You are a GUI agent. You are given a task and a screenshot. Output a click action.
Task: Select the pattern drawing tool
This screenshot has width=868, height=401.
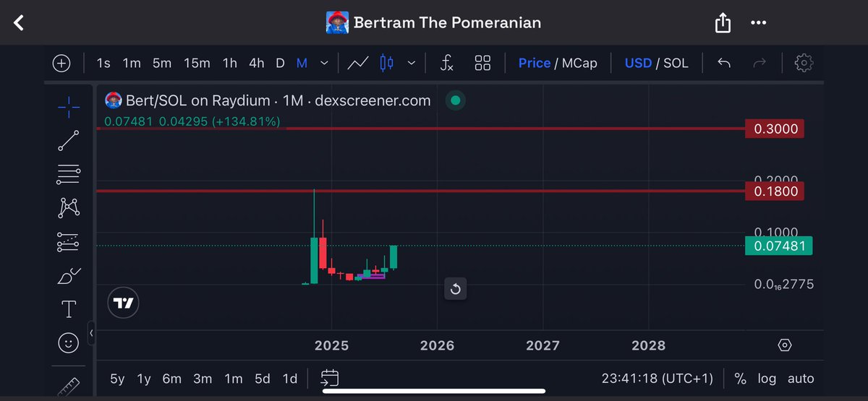coord(69,208)
